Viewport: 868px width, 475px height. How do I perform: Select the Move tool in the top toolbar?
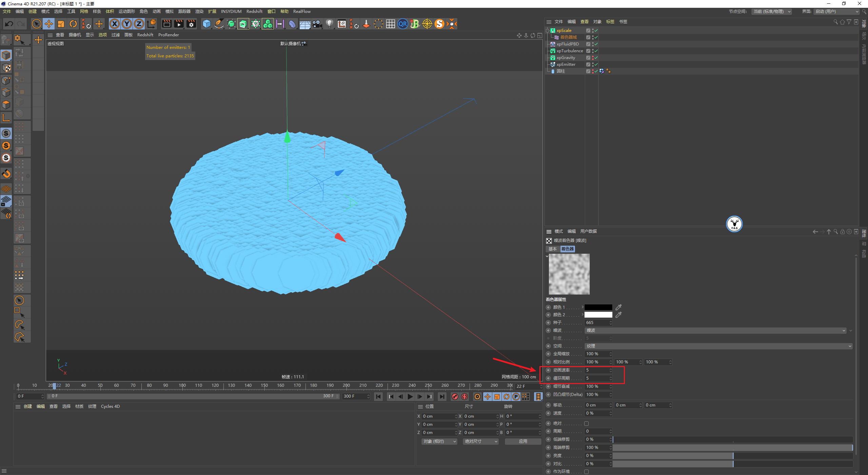pyautogui.click(x=49, y=24)
